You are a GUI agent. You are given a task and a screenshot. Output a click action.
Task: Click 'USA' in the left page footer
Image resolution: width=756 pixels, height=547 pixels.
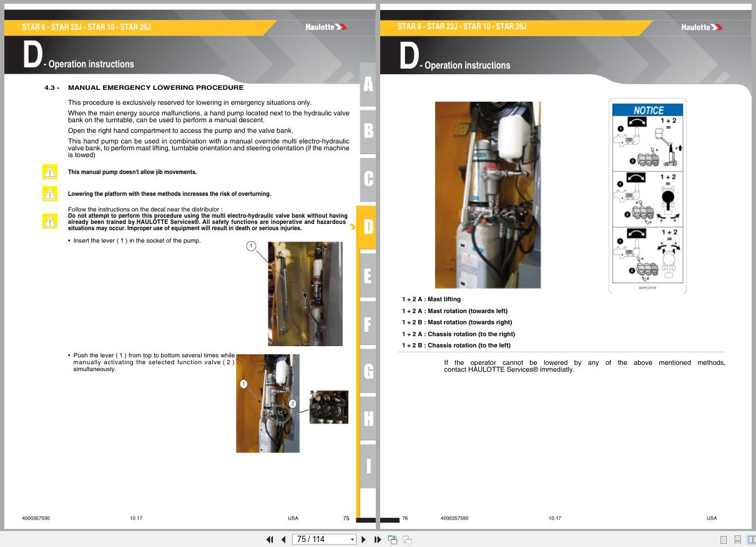(293, 518)
